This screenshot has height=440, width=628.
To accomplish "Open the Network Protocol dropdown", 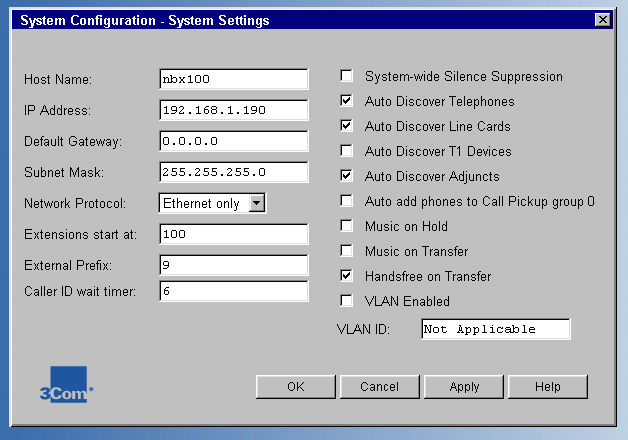I will pos(256,203).
